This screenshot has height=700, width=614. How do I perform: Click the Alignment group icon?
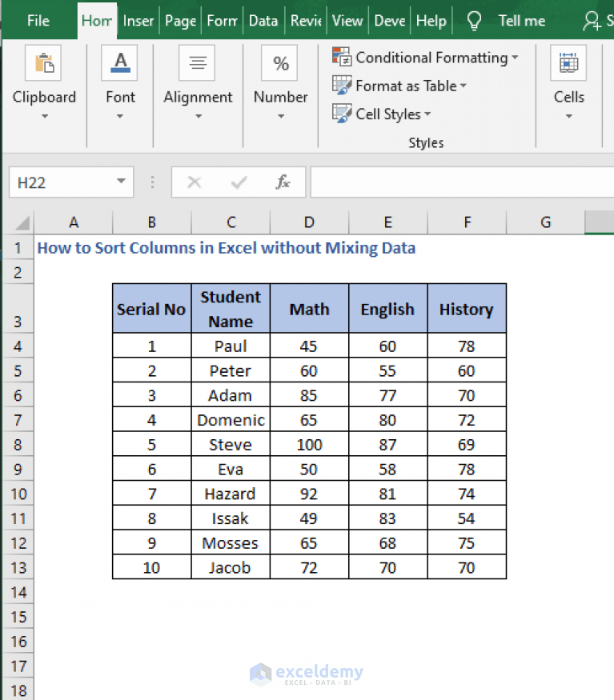(198, 62)
